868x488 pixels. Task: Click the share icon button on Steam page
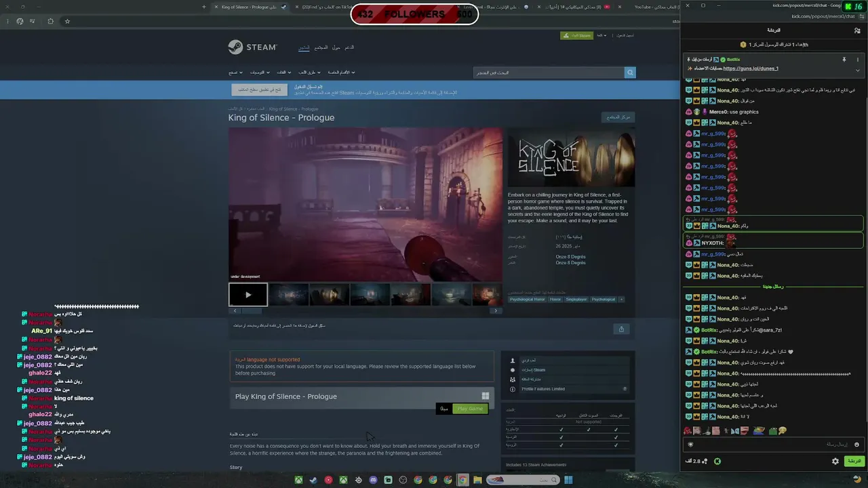click(x=621, y=329)
